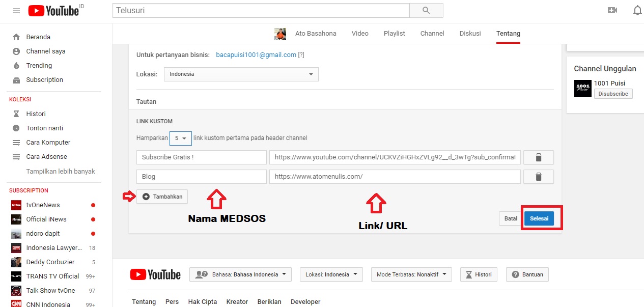Screen dimensions: 644x307
Task: Open the footer Kreator link
Action: (x=237, y=302)
